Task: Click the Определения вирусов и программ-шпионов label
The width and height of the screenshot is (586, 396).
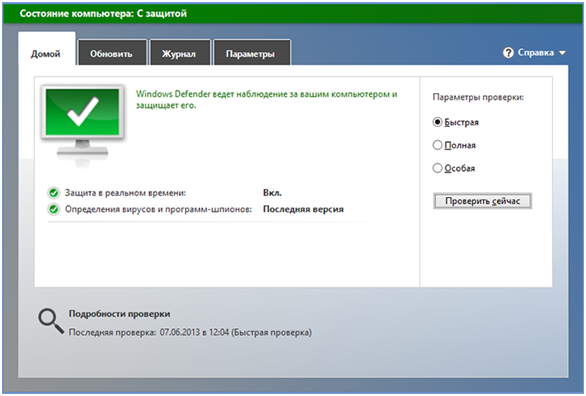Action: click(x=158, y=209)
